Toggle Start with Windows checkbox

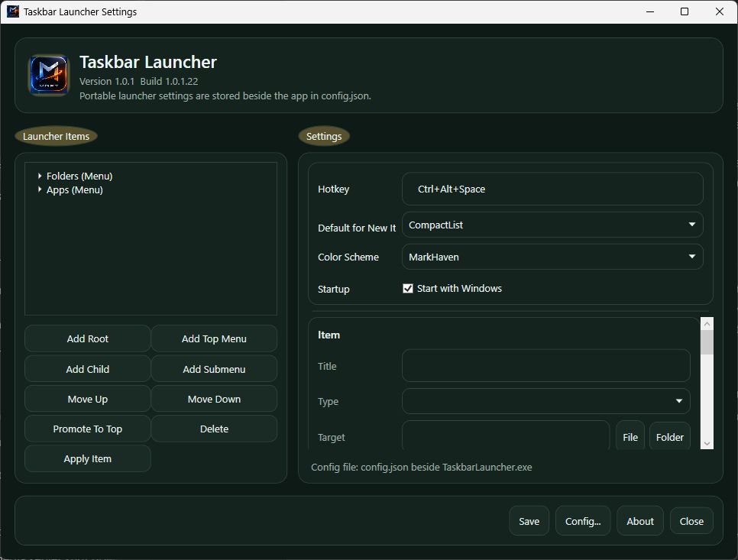pyautogui.click(x=408, y=289)
